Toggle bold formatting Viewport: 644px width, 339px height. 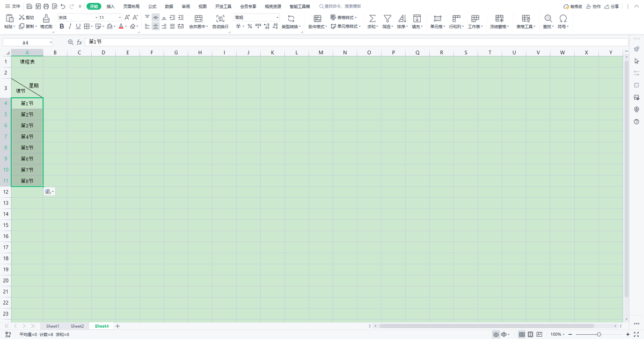tap(62, 26)
